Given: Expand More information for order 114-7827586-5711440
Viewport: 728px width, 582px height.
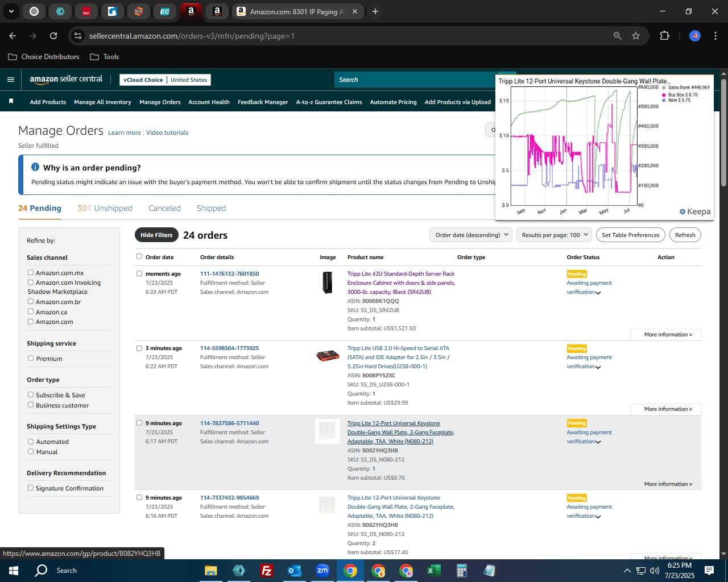Looking at the screenshot, I should coord(668,484).
